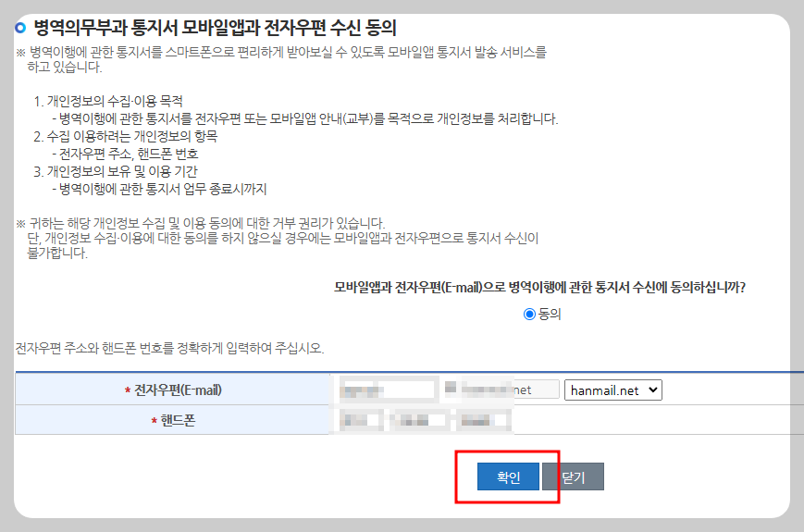Click the blue 확인 button

coord(508,476)
